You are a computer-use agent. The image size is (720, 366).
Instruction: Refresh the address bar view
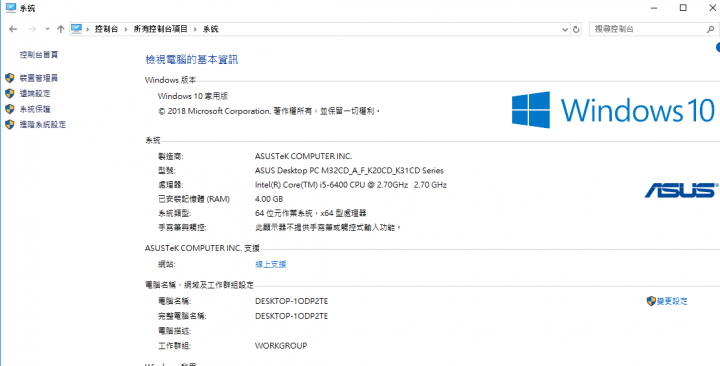[577, 29]
